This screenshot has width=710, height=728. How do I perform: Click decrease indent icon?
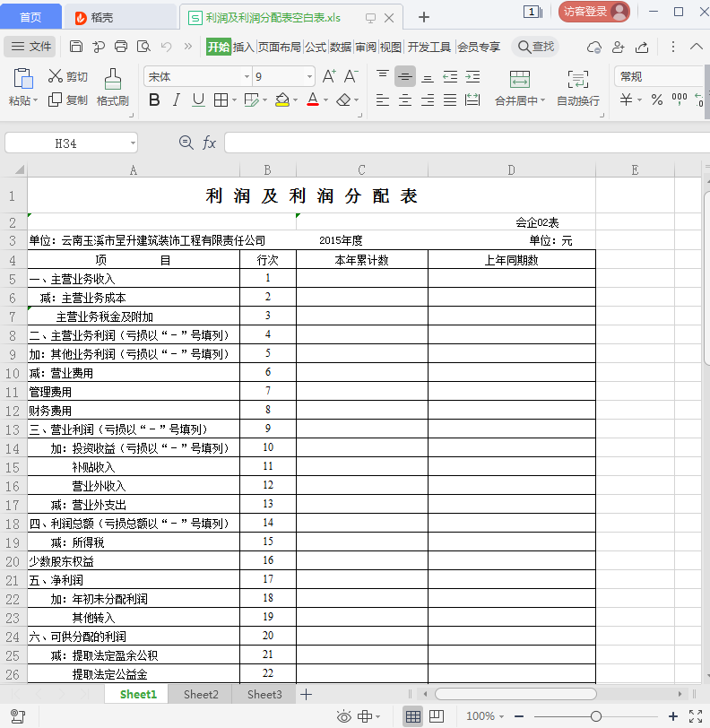click(450, 76)
